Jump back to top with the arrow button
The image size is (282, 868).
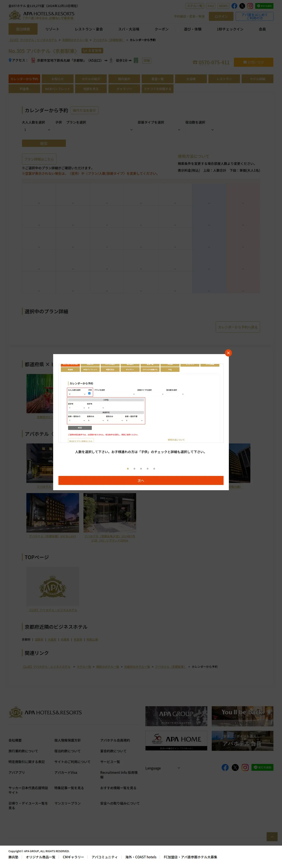tap(272, 837)
